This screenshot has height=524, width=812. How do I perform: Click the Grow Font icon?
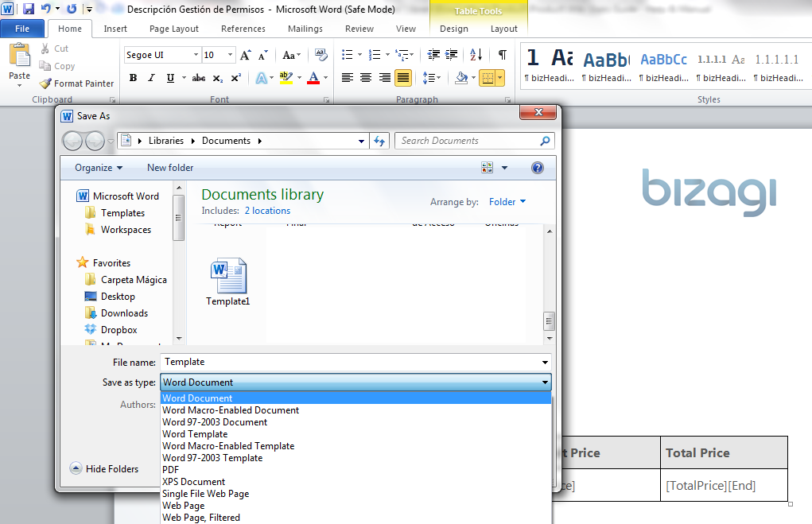[246, 55]
